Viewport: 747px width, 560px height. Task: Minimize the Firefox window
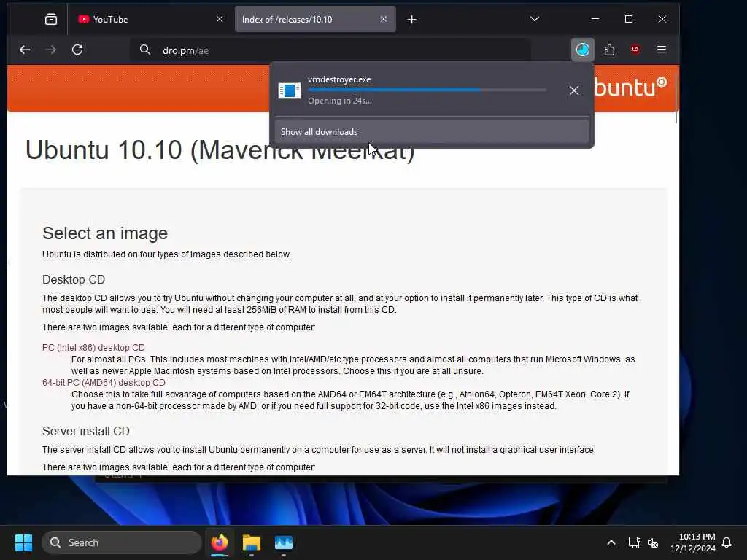pyautogui.click(x=595, y=19)
